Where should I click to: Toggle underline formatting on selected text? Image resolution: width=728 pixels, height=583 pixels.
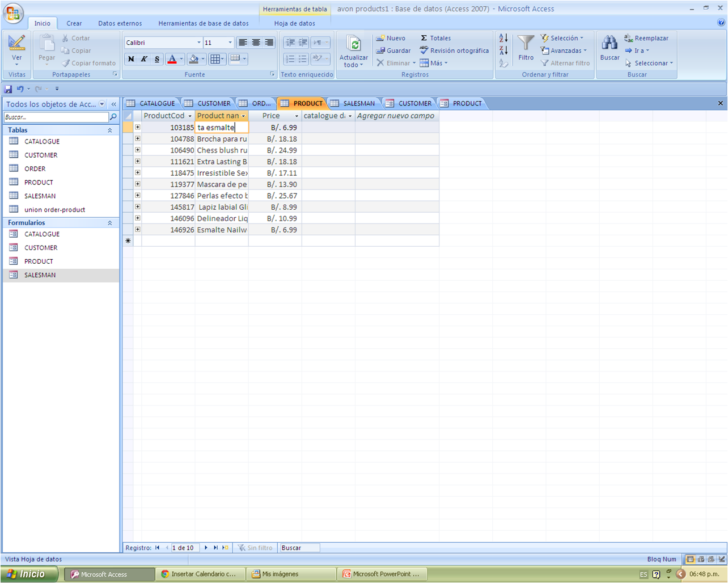pos(157,58)
